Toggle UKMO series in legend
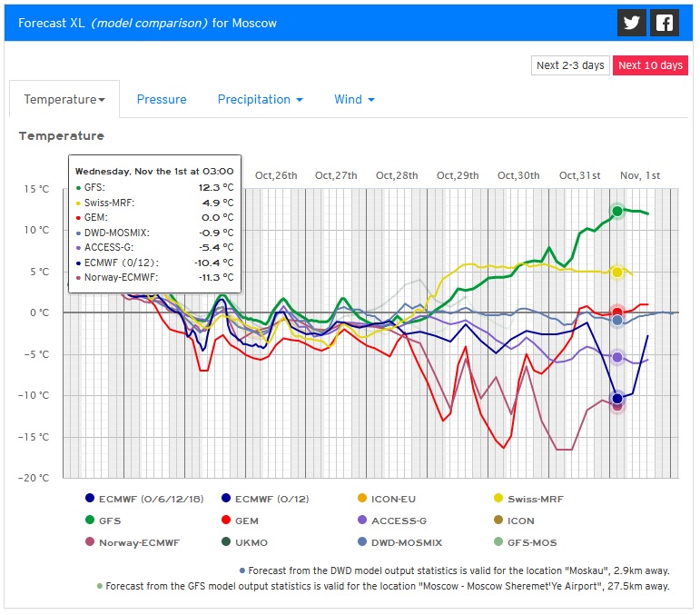Screen dimensions: 700x615 click(x=244, y=542)
